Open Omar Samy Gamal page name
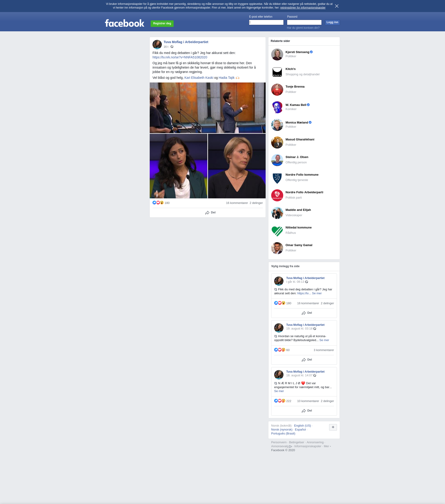This screenshot has height=504, width=445. (x=299, y=245)
